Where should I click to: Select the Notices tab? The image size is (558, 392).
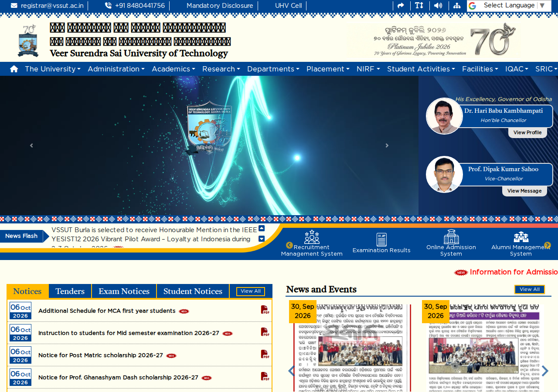pyautogui.click(x=27, y=291)
